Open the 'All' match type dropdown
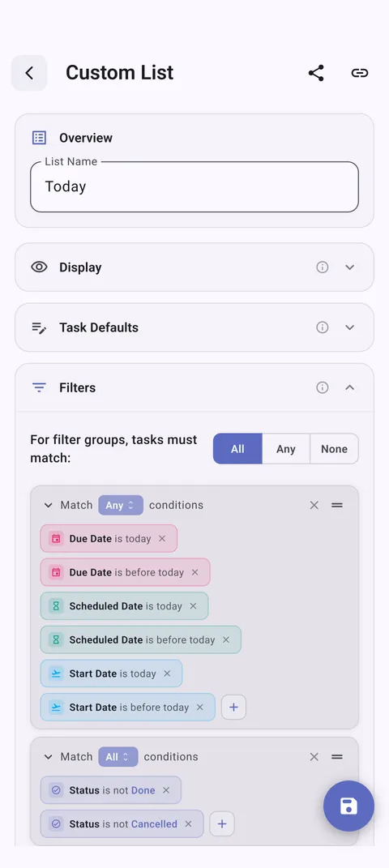389x868 pixels. pyautogui.click(x=118, y=757)
